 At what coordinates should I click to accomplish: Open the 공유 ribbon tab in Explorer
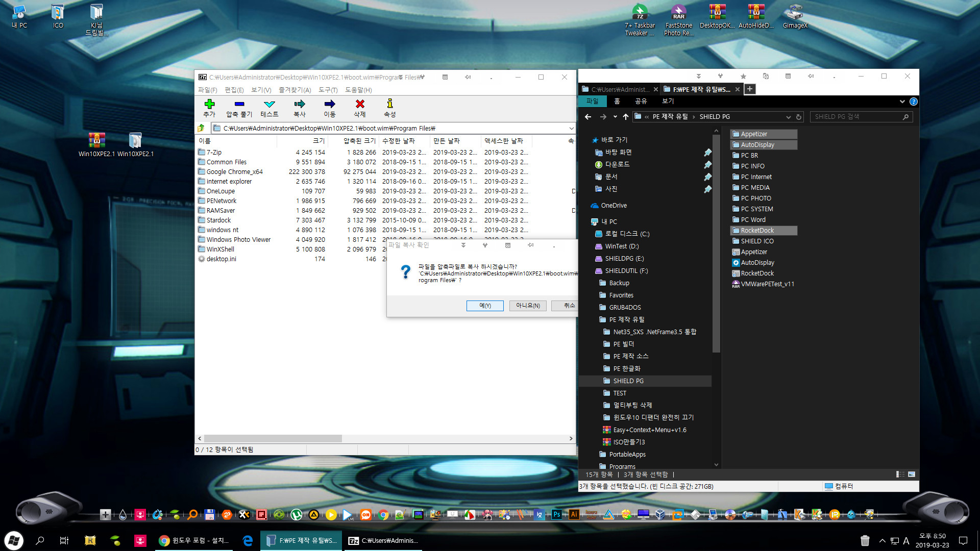(641, 101)
